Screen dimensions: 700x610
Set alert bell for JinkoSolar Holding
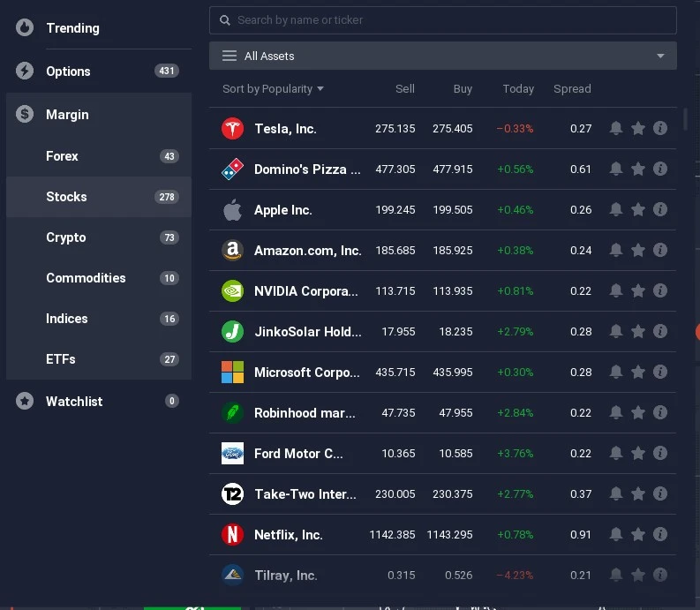click(616, 332)
